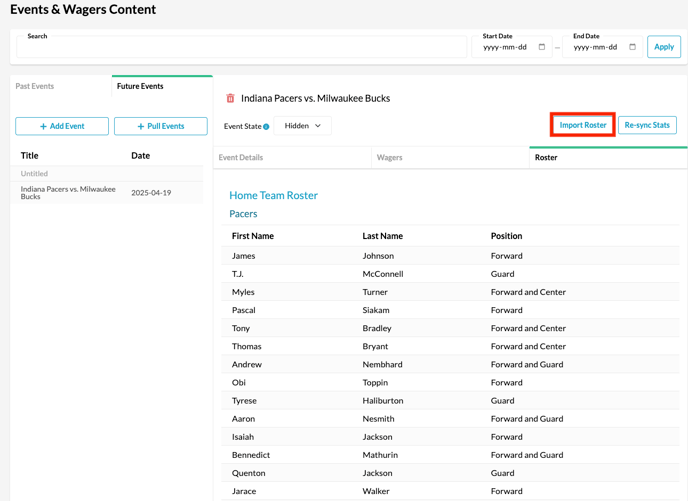Click the Start Date field
Screen dimensions: 688x501
[512, 47]
